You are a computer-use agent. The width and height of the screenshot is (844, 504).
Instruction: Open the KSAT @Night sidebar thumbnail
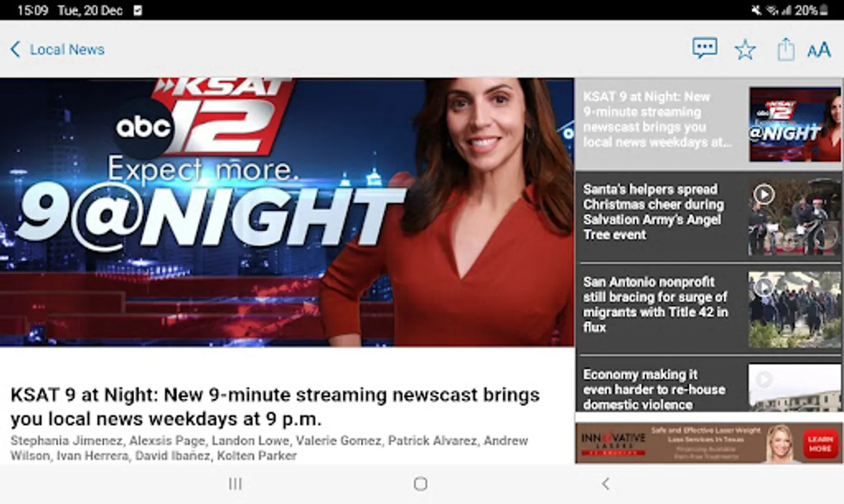click(x=795, y=124)
